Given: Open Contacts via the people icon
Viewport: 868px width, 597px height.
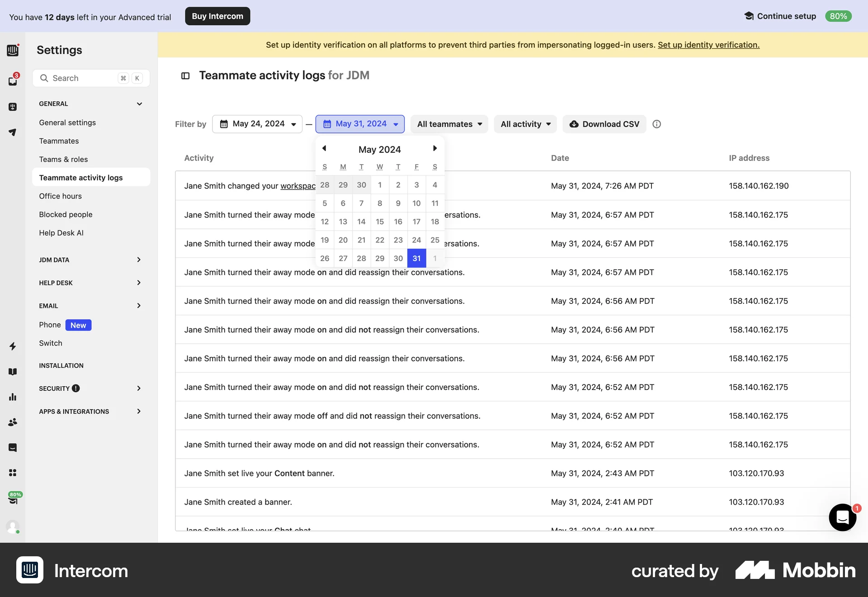Looking at the screenshot, I should (x=13, y=422).
